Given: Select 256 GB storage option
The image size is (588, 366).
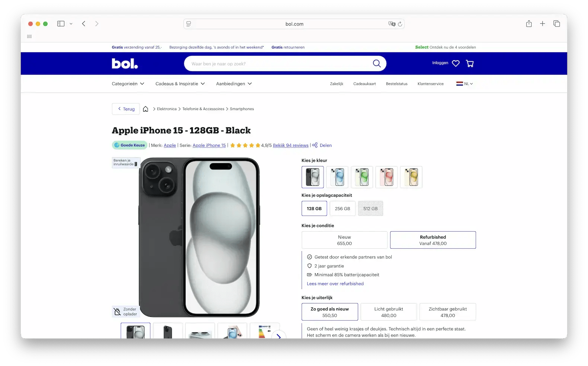Looking at the screenshot, I should click(x=343, y=209).
